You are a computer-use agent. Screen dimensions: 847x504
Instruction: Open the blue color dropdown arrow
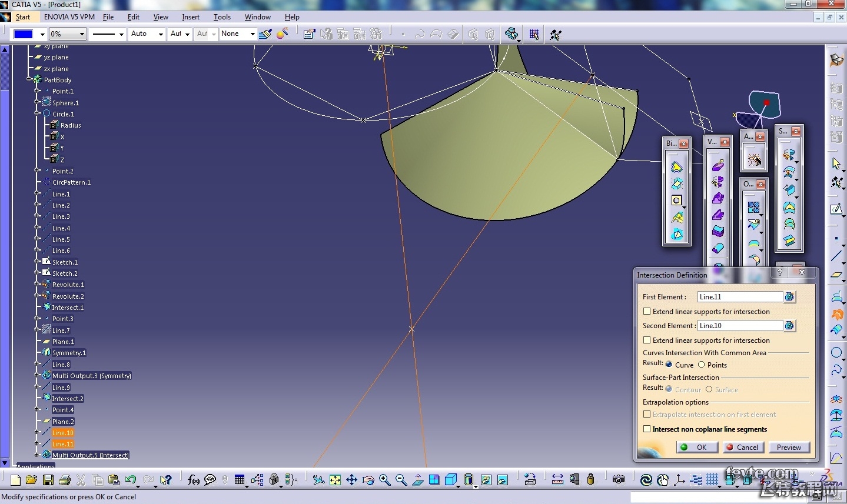[x=42, y=34]
